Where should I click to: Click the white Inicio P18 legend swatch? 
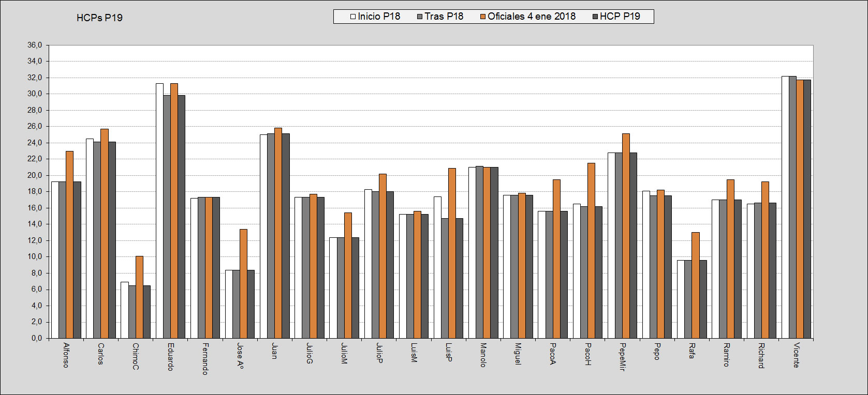click(x=354, y=17)
